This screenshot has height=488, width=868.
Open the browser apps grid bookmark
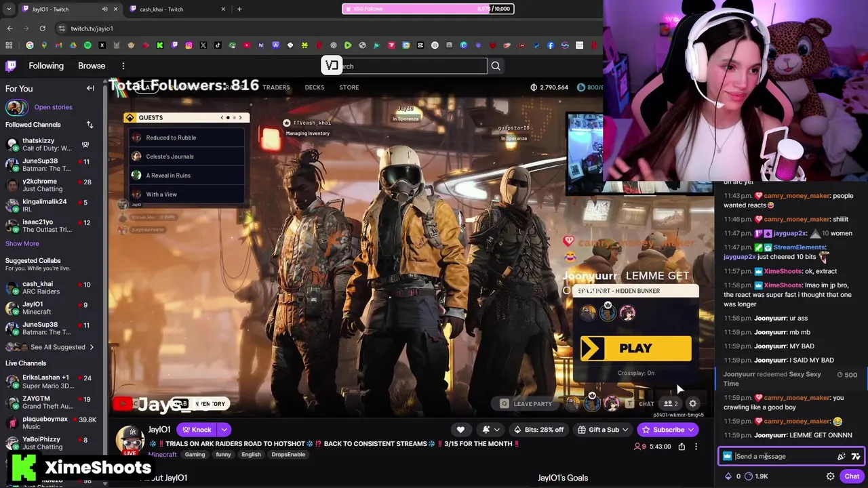click(9, 45)
